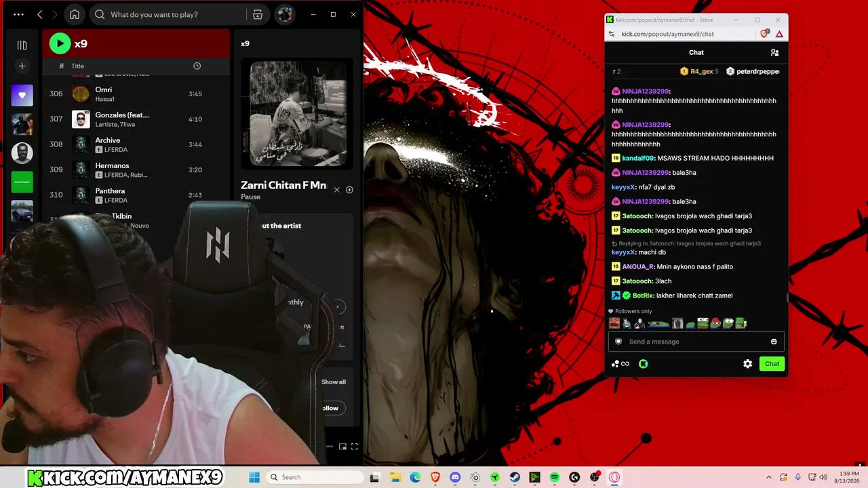The image size is (868, 488).
Task: Open Spotify Home
Action: 75,14
